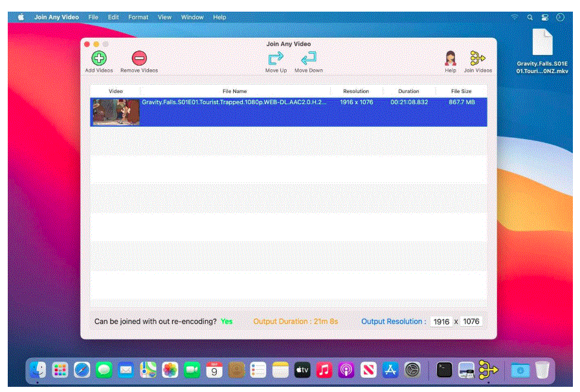Viewport: 580px width, 392px height.
Task: Close the Join Any Video window
Action: [87, 44]
